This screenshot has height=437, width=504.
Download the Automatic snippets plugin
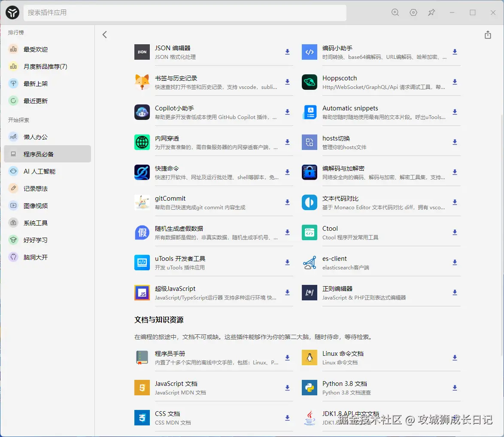455,112
